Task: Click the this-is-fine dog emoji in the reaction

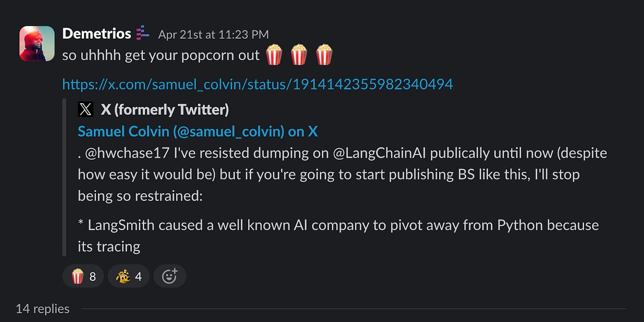Action: pyautogui.click(x=123, y=275)
